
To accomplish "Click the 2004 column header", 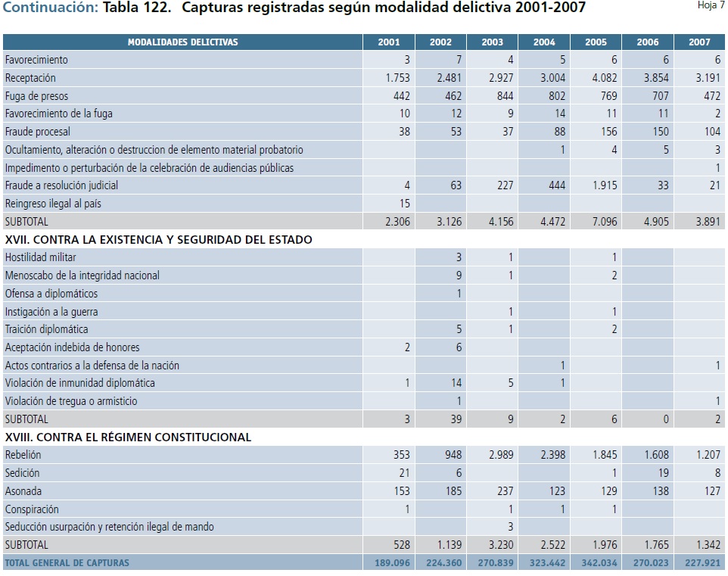I will pyautogui.click(x=544, y=42).
